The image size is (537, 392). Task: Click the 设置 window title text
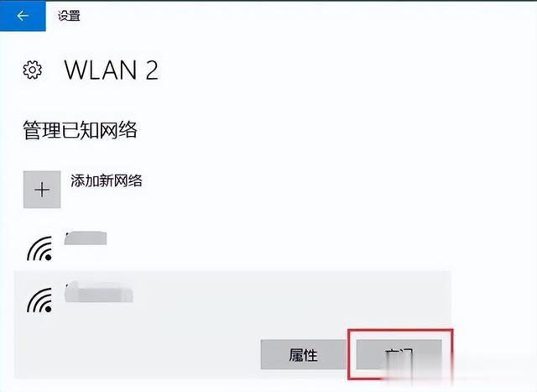point(69,16)
